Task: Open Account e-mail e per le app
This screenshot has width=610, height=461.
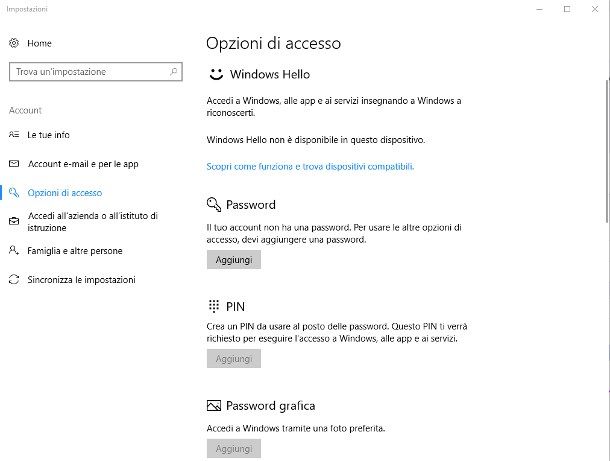Action: coord(83,164)
